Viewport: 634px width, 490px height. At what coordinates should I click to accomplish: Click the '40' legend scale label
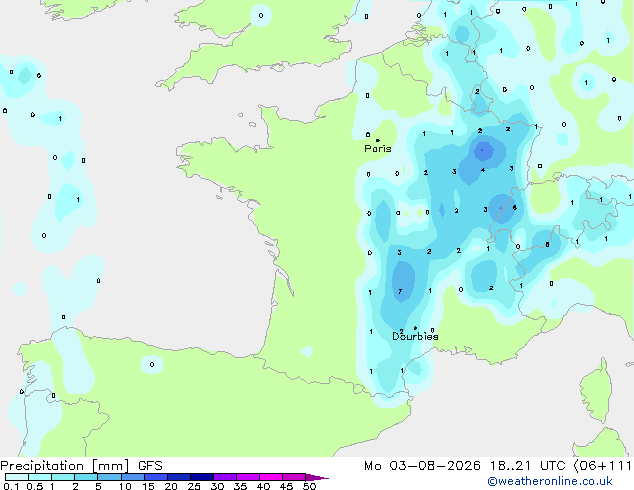pos(264,486)
